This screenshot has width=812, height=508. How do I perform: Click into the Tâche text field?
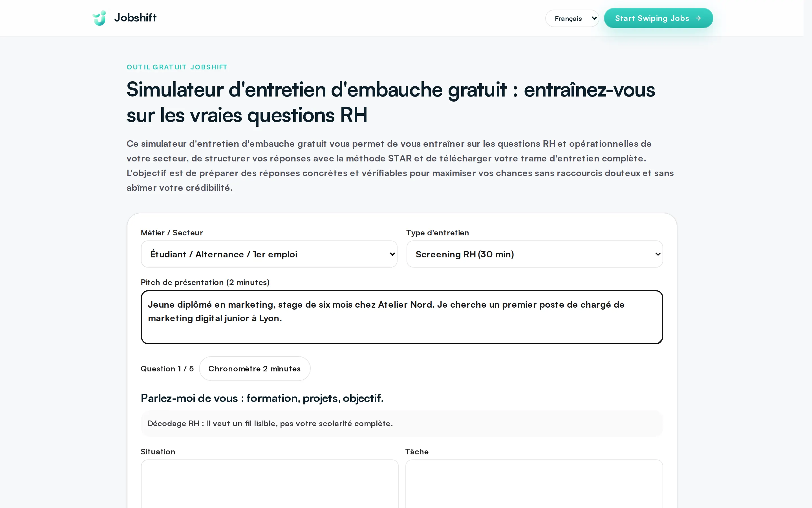pyautogui.click(x=534, y=484)
